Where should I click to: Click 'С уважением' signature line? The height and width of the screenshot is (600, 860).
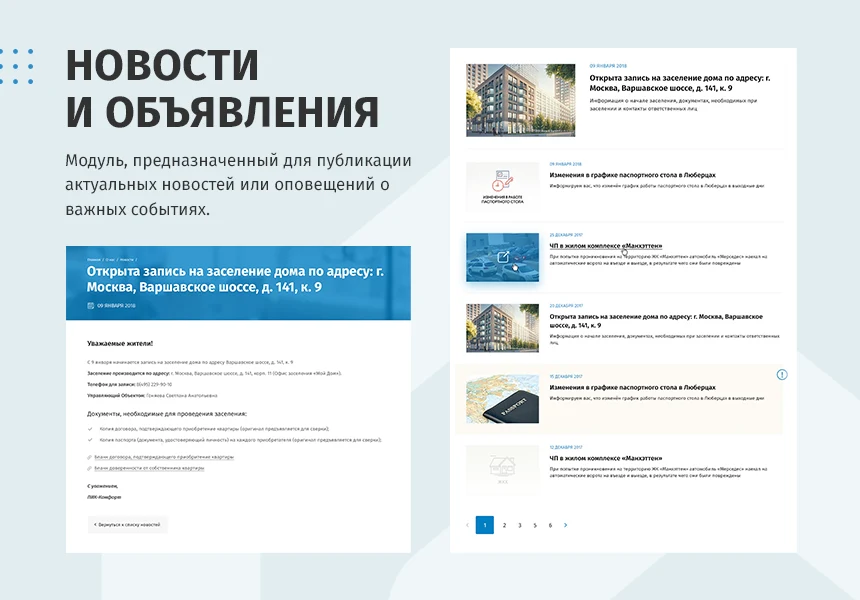click(103, 486)
